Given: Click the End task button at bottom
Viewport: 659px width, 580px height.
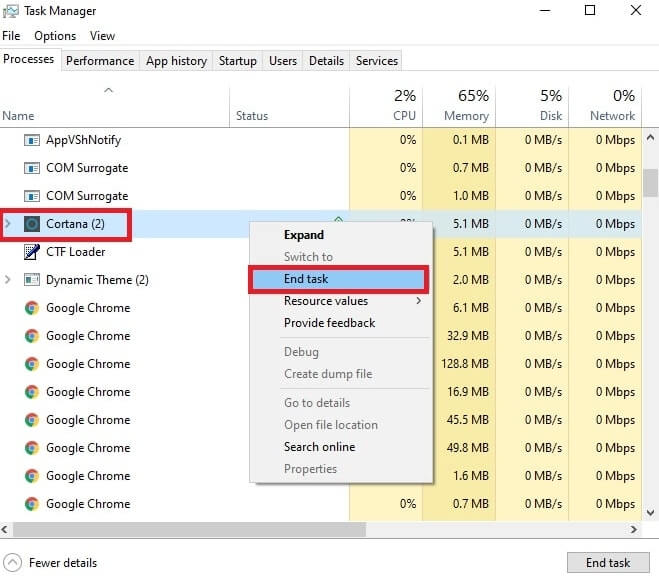Looking at the screenshot, I should pyautogui.click(x=608, y=562).
